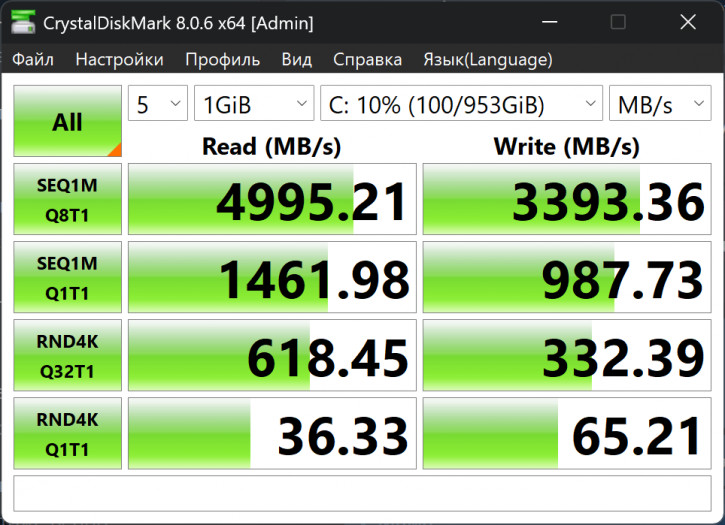Click the 618.45 read result
The width and height of the screenshot is (725, 525).
[272, 355]
